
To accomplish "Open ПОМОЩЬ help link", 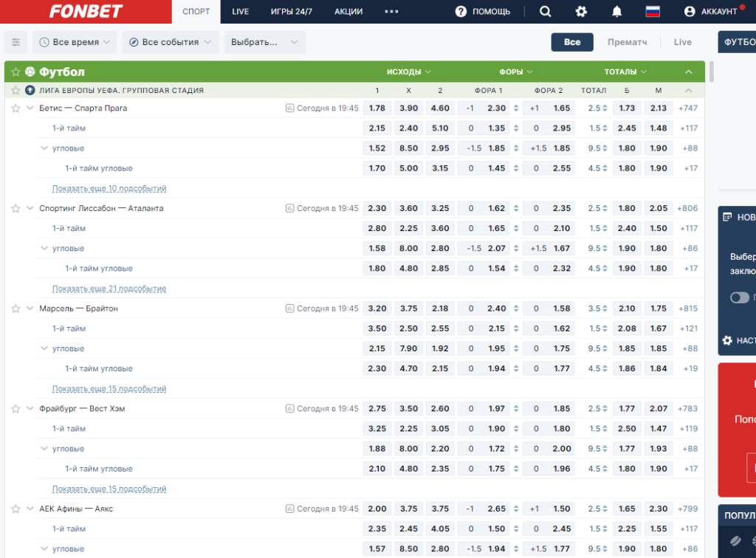I will (x=491, y=12).
